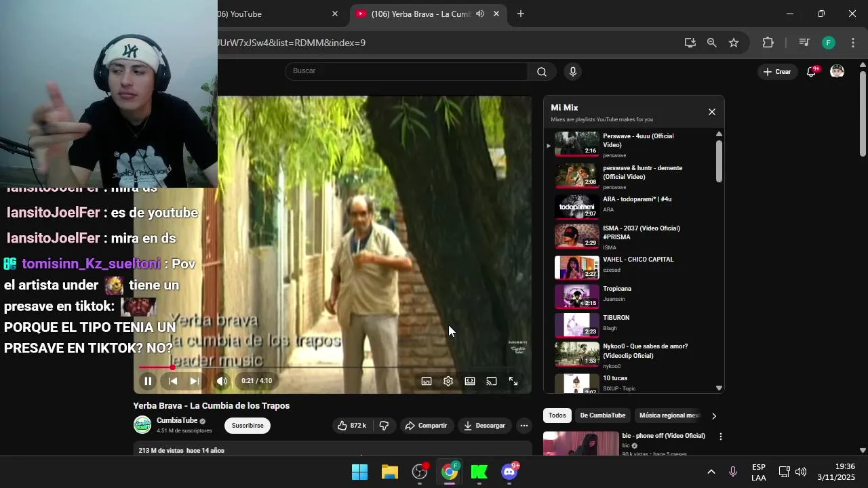Start voice search with microphone
The image size is (868, 488).
click(x=573, y=71)
